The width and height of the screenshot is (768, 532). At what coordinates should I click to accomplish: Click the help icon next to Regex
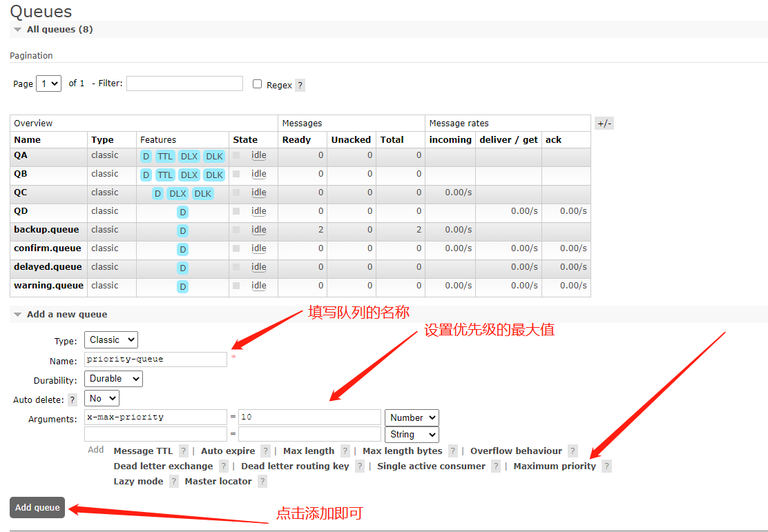[300, 85]
